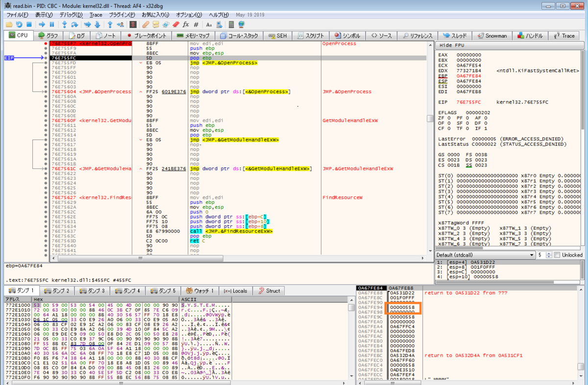Click the disassembly horizontal scrollbar

[x=140, y=258]
